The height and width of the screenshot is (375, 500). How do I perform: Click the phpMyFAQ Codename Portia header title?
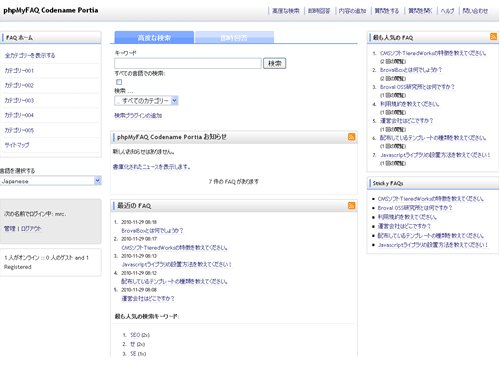click(51, 10)
